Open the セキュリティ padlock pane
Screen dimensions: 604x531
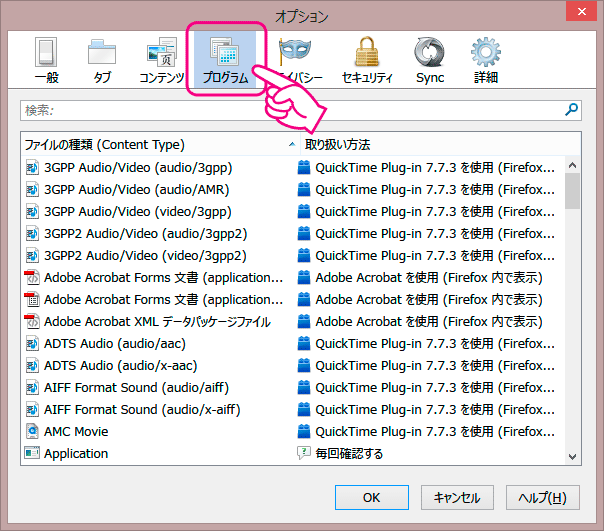(367, 60)
